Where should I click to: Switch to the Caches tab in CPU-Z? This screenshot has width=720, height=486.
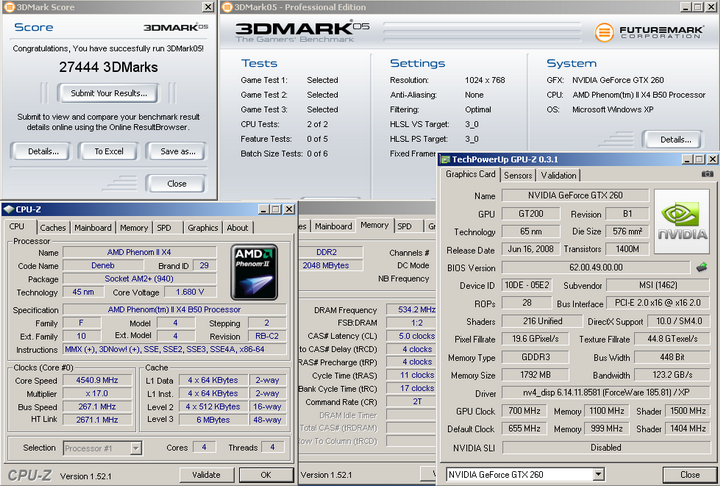(x=53, y=227)
